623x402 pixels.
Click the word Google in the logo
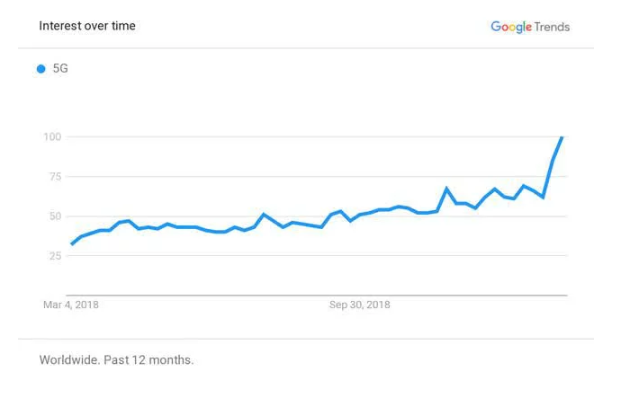tap(511, 27)
